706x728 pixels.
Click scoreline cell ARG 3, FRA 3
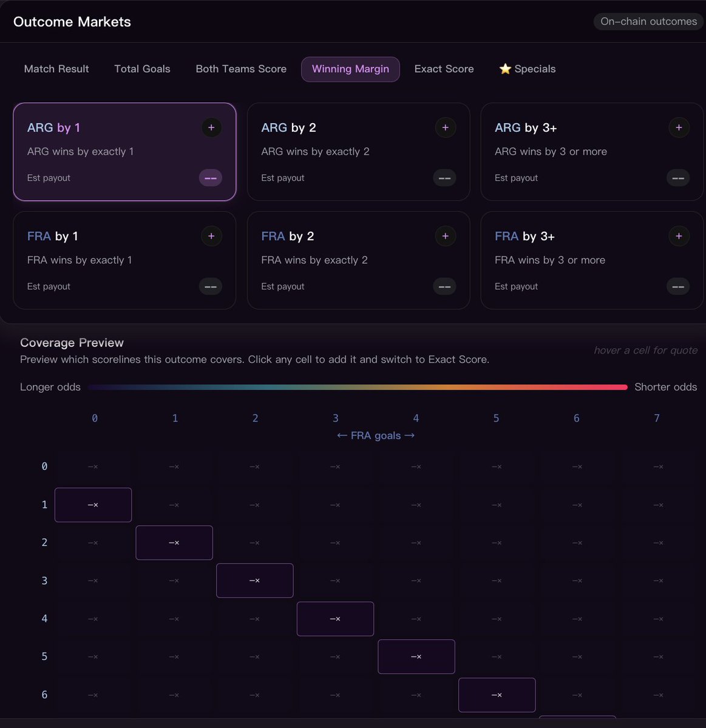pyautogui.click(x=335, y=581)
